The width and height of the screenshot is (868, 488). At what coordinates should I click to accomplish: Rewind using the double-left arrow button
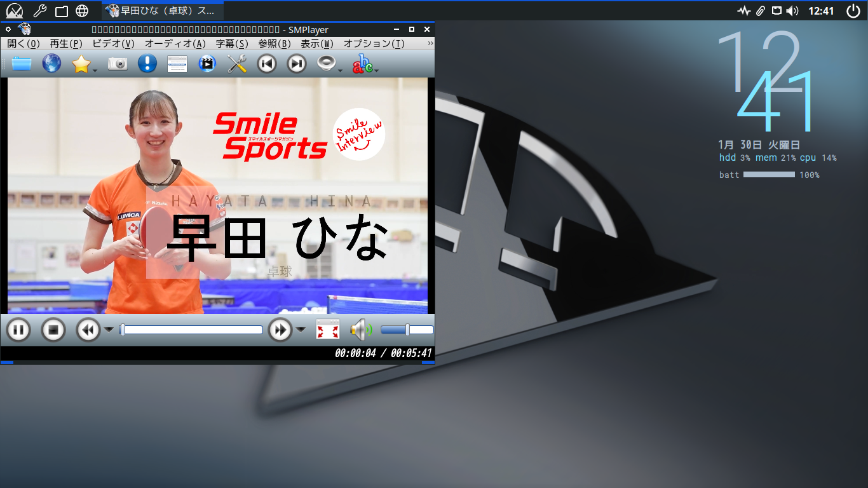88,330
